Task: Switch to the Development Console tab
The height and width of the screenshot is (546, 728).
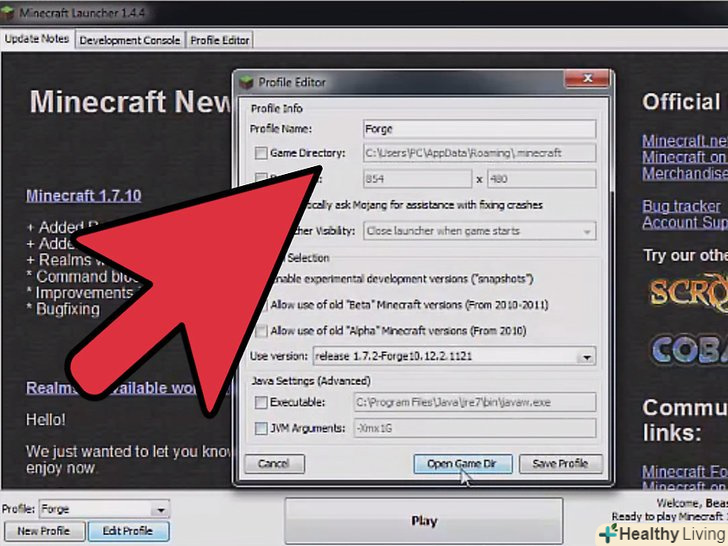Action: [130, 40]
